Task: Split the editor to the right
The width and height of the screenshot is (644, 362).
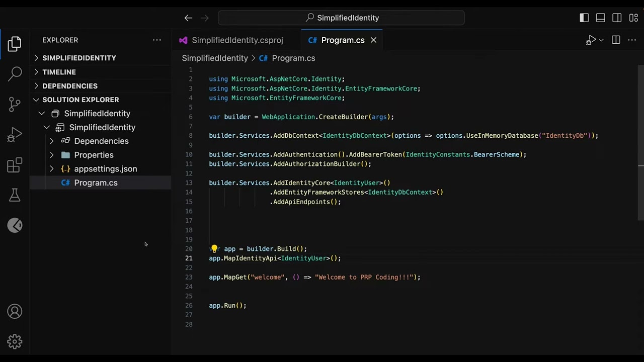Action: tap(616, 40)
